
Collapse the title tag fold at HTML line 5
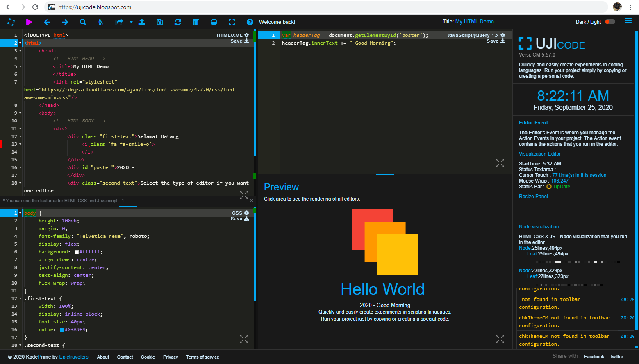[20, 66]
